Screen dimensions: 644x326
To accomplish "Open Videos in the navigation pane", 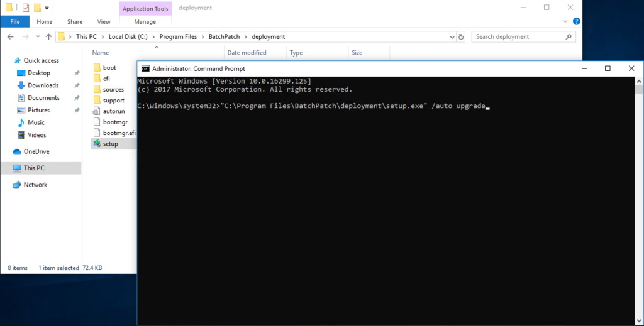I will [x=37, y=135].
